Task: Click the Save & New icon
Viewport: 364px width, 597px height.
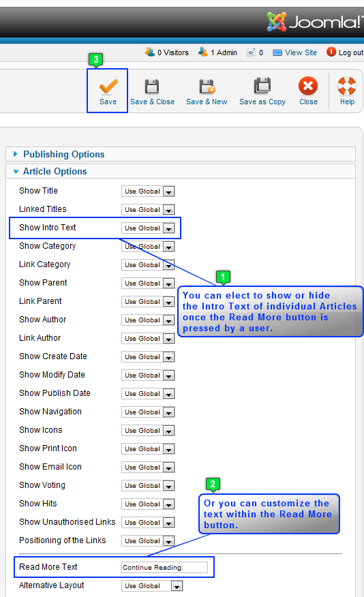Action: 207,87
